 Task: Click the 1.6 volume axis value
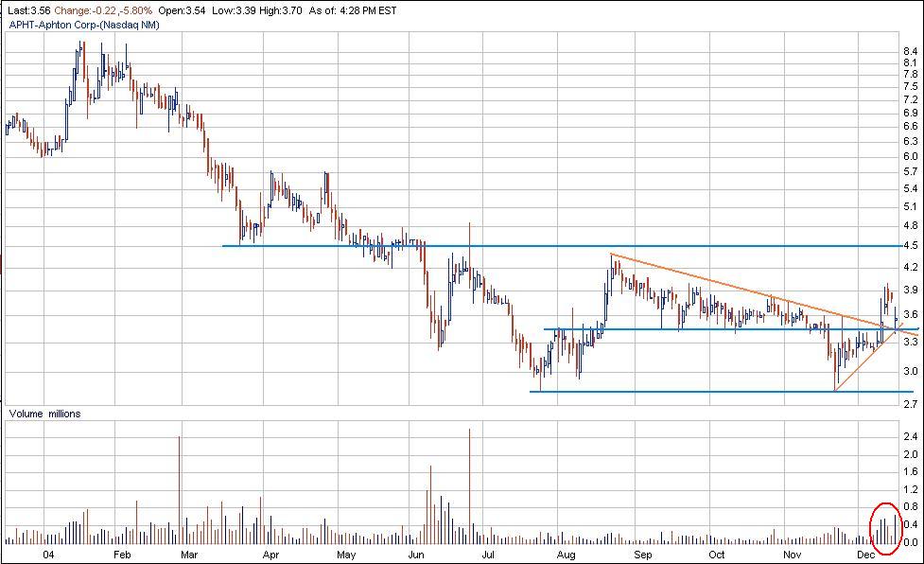(x=910, y=471)
